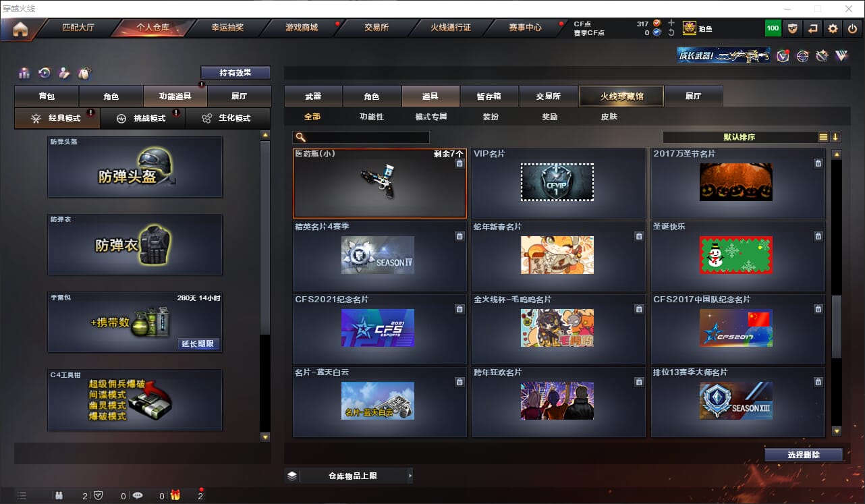Screen dimensions: 865x504
Task: Open the 幸运抽奖 menu
Action: pyautogui.click(x=227, y=28)
